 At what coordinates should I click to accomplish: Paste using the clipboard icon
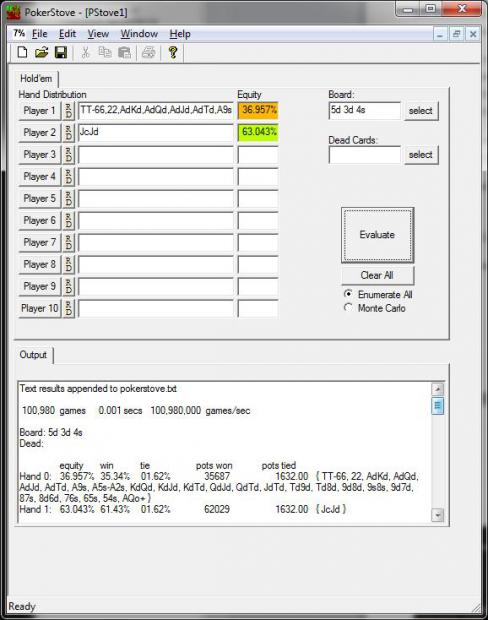(124, 52)
